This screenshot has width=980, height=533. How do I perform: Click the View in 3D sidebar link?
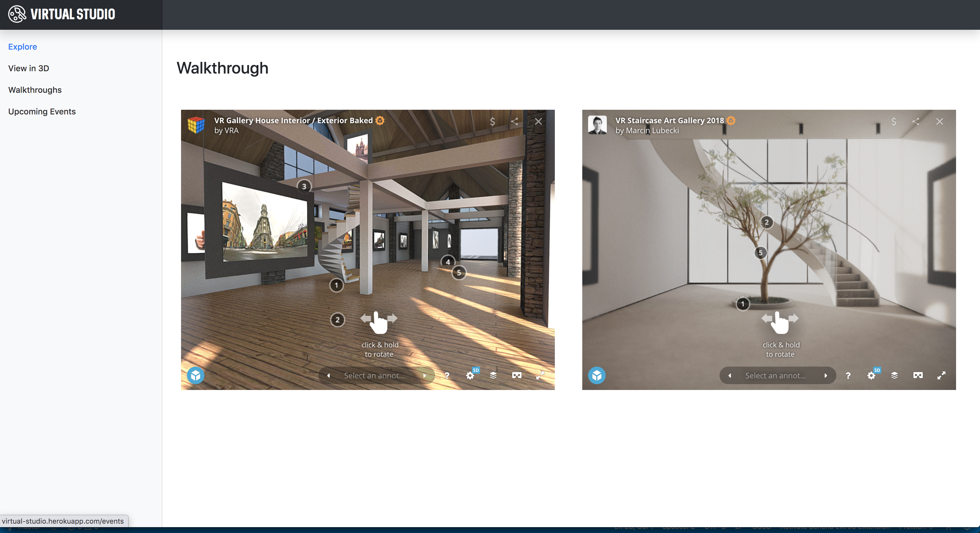coord(29,68)
